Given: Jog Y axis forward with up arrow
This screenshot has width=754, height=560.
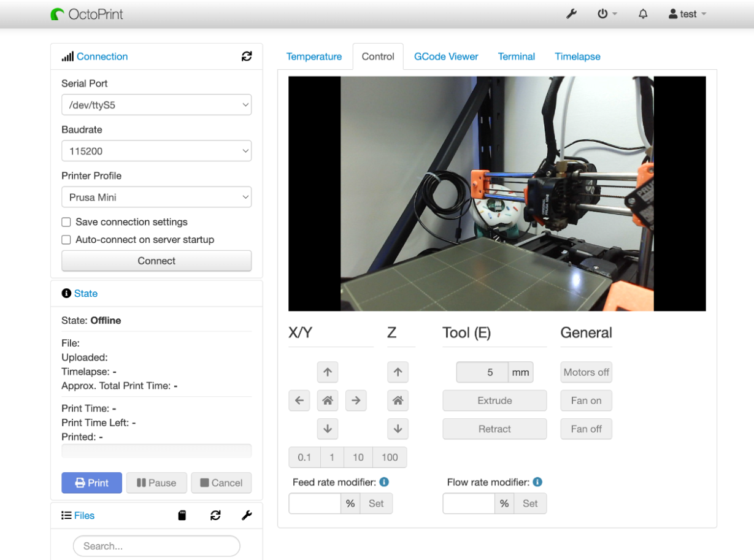Looking at the screenshot, I should click(328, 372).
